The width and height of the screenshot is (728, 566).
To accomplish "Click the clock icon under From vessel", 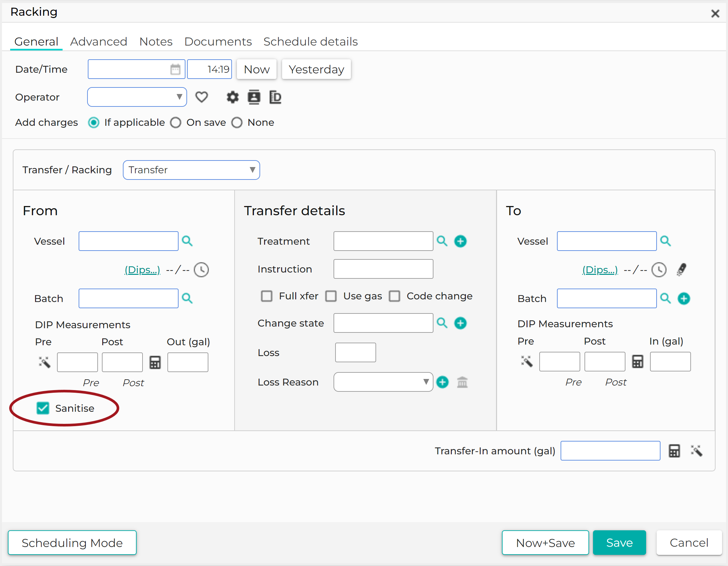I will [x=201, y=270].
